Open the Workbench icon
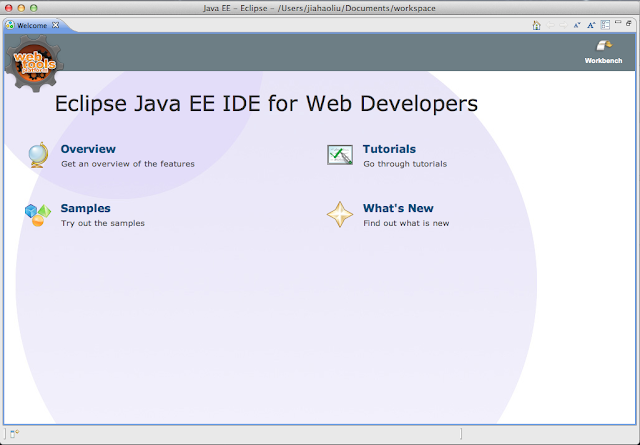The height and width of the screenshot is (445, 640). pos(604,45)
